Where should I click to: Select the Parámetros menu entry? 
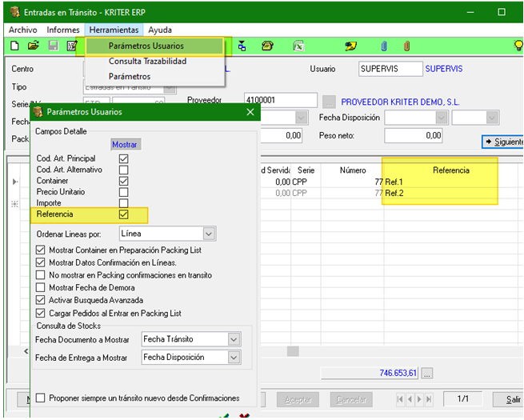(x=154, y=77)
